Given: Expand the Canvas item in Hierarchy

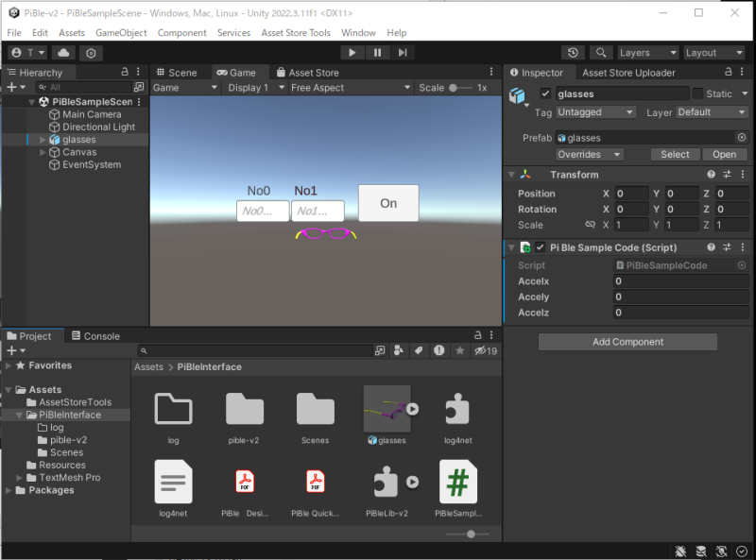Looking at the screenshot, I should [43, 152].
